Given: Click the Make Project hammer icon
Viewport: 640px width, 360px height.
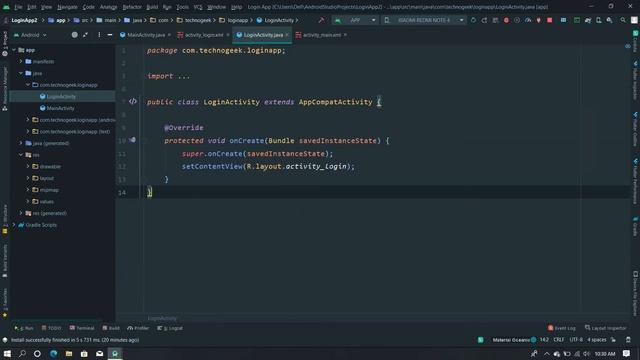Looking at the screenshot, I should click(321, 20).
